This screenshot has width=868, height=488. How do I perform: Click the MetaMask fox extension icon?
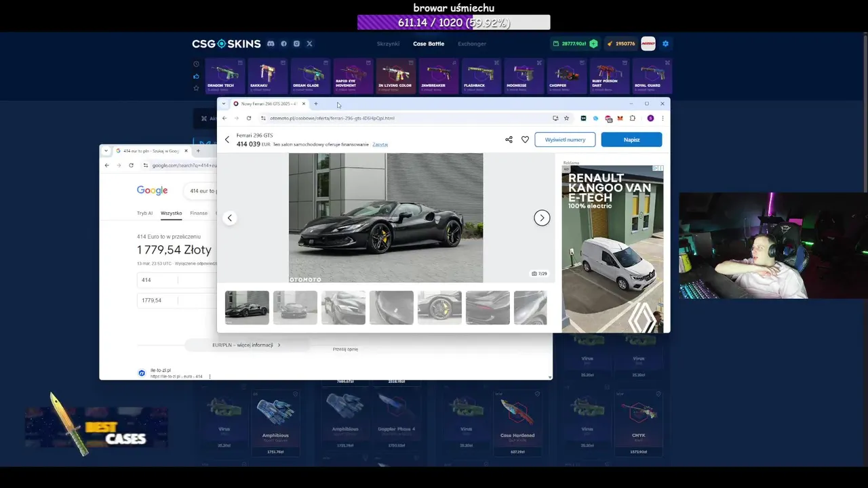620,118
